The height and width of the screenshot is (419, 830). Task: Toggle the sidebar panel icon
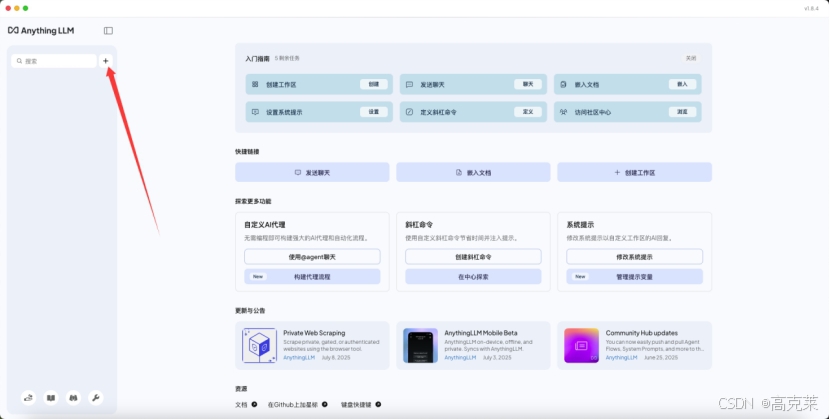tap(108, 31)
